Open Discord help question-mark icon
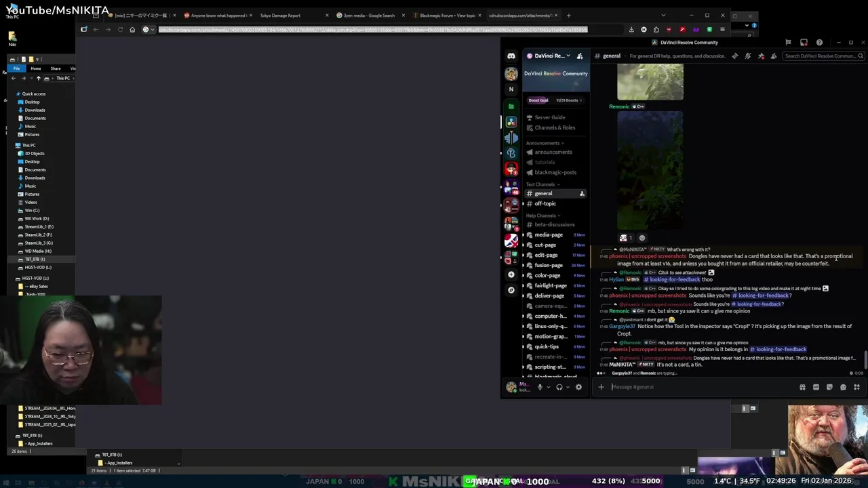This screenshot has width=868, height=488. (x=819, y=43)
